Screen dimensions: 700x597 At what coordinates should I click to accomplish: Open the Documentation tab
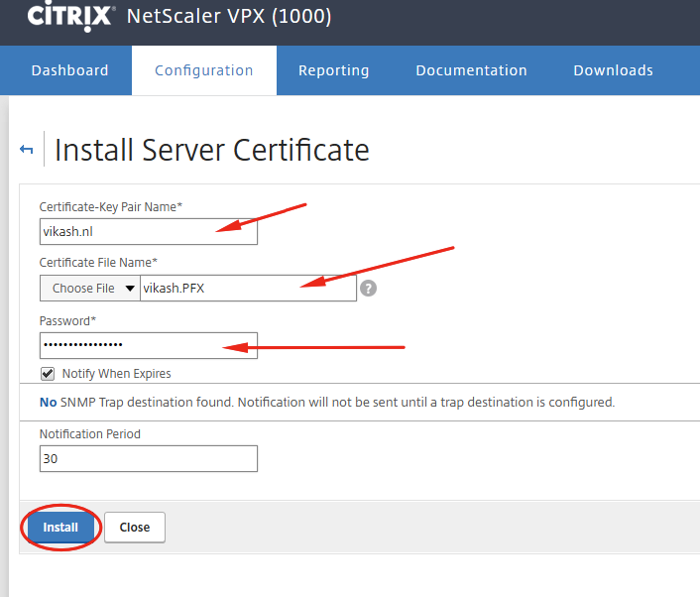click(471, 70)
